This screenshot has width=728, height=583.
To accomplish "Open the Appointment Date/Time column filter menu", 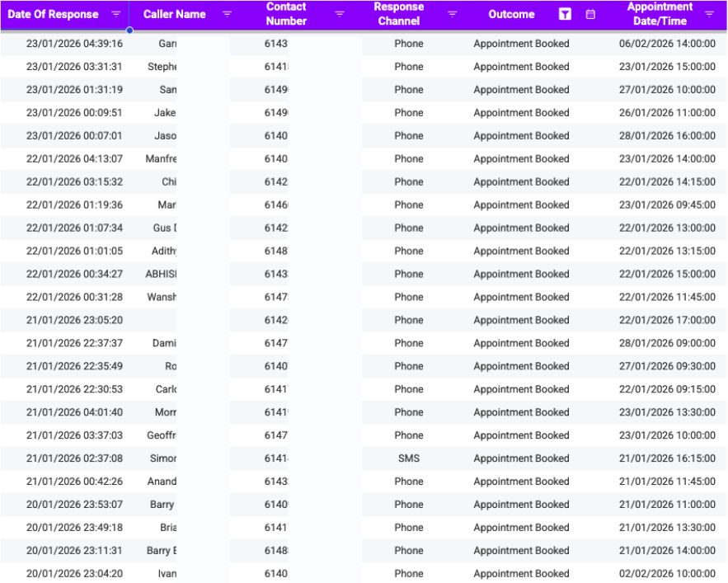I will click(709, 14).
